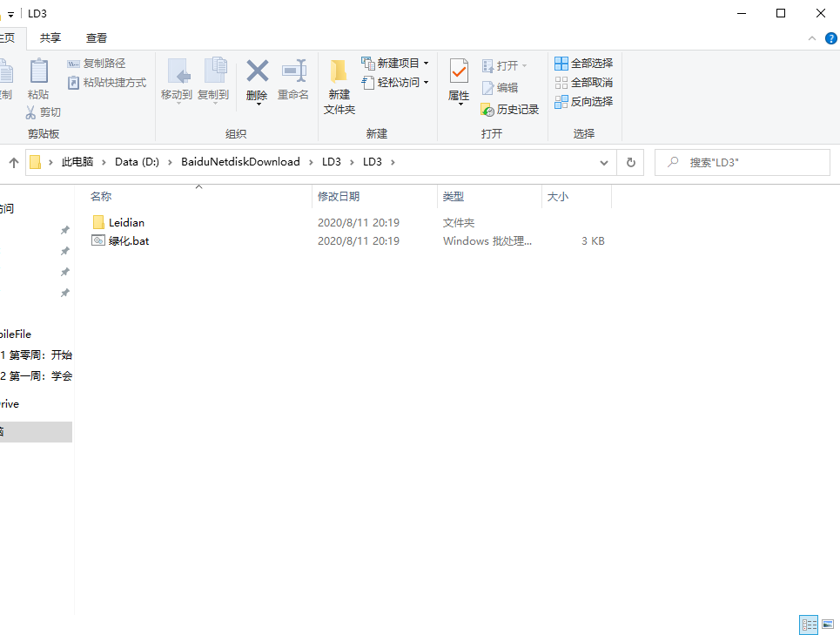Sort by Size (大小) column header
This screenshot has height=635, width=840.
(576, 197)
